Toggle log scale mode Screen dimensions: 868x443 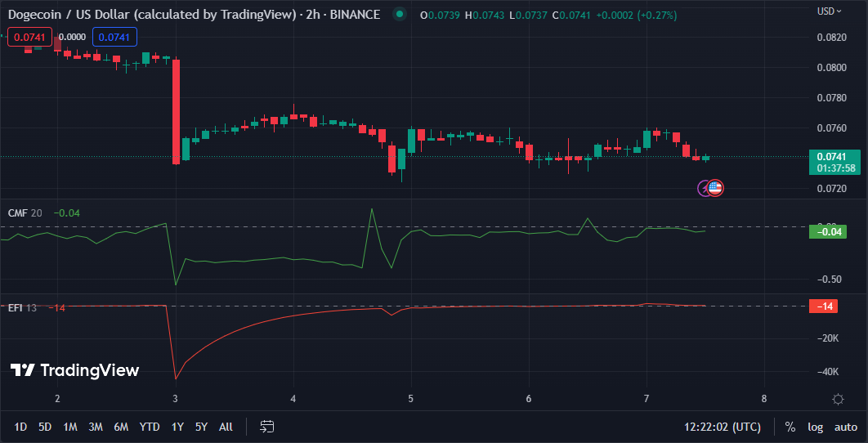tap(815, 427)
